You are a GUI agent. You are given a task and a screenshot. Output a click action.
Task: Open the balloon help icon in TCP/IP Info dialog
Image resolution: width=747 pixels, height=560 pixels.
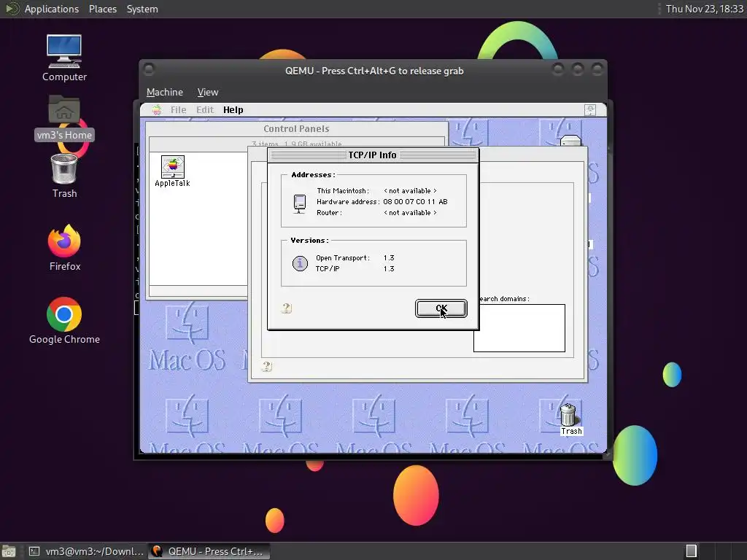click(286, 308)
